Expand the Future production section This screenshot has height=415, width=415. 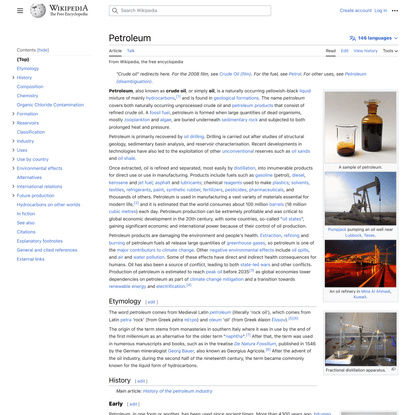[x=13, y=196]
